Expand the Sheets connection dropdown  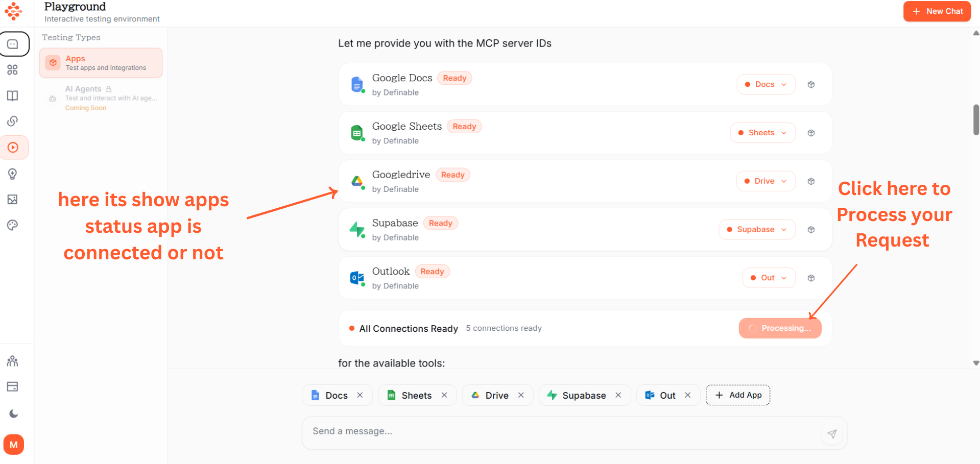click(763, 133)
